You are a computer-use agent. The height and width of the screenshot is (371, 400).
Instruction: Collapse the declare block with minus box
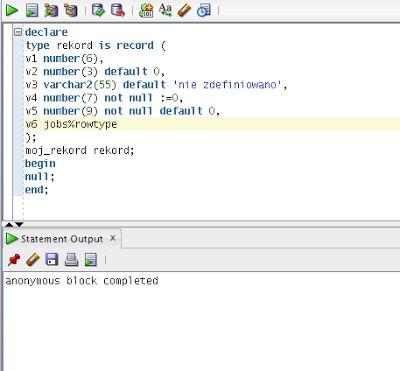18,32
